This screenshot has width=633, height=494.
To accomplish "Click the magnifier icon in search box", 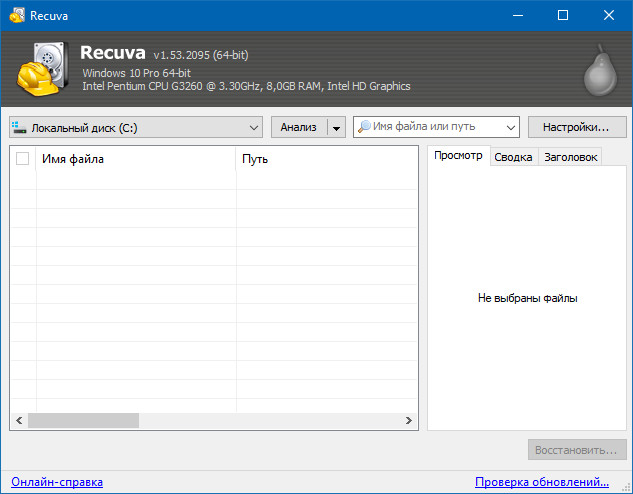I will point(364,127).
